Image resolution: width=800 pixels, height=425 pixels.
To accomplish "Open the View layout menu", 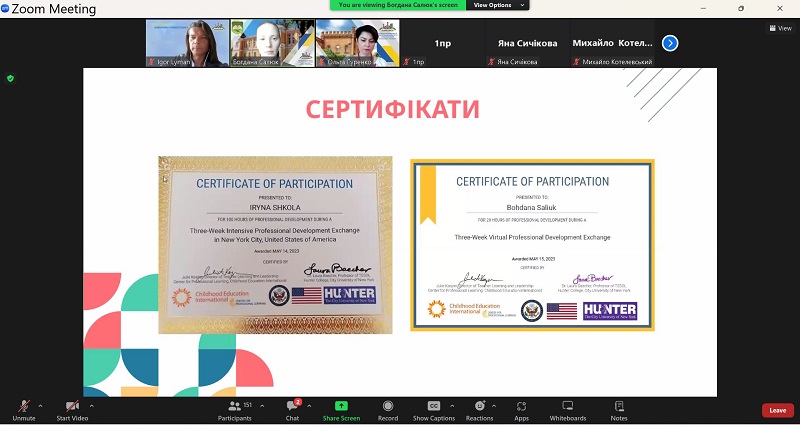I will 778,28.
